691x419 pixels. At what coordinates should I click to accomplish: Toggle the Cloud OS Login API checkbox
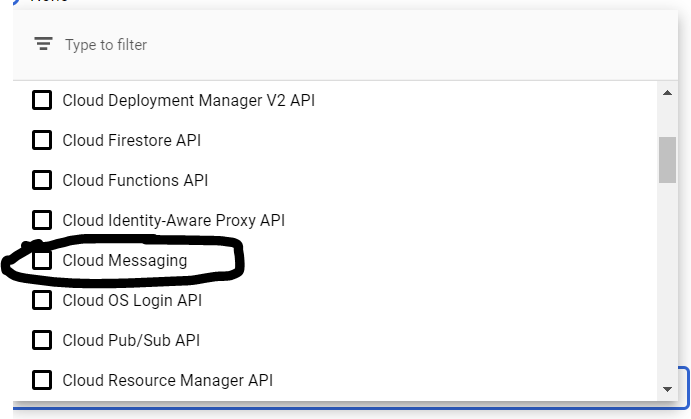(42, 300)
